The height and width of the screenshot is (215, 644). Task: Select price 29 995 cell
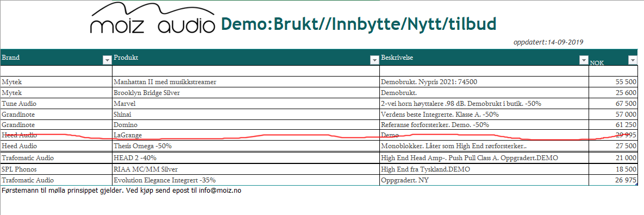coord(613,135)
